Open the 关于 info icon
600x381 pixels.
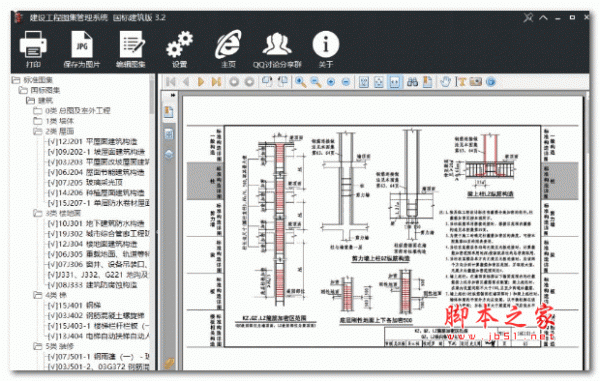point(326,44)
